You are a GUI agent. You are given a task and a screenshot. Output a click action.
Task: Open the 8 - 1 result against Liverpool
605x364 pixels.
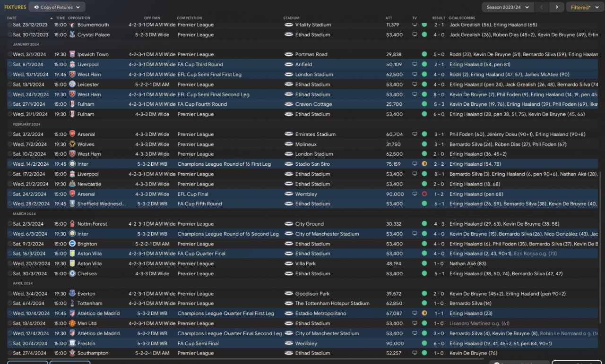(439, 174)
